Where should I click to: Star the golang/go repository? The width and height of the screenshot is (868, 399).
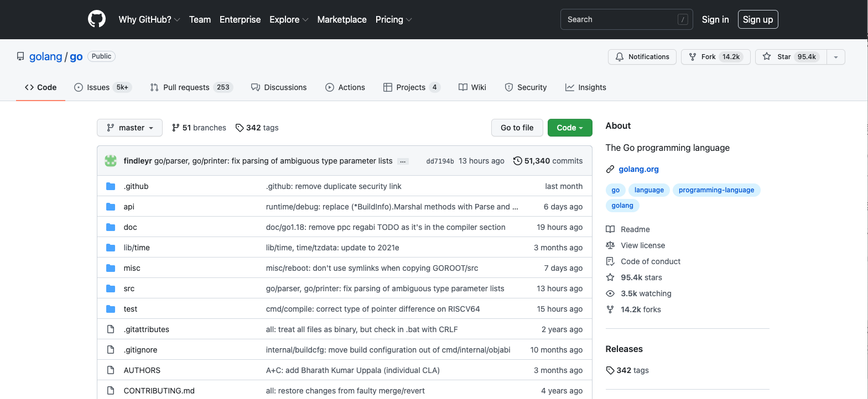click(791, 57)
